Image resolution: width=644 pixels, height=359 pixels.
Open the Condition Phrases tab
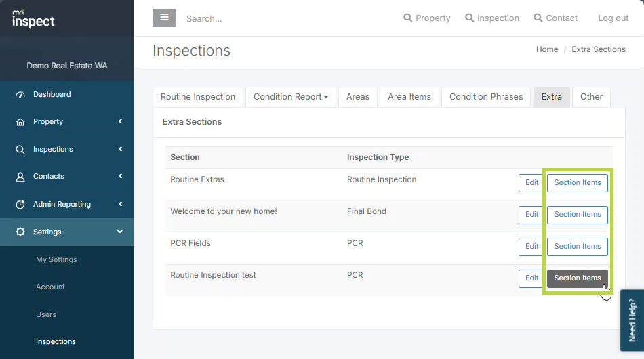(x=486, y=97)
